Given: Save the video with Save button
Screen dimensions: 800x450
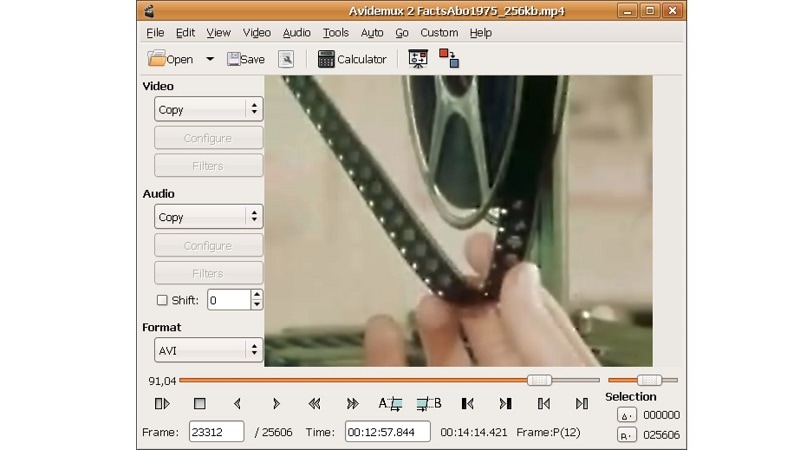Looking at the screenshot, I should click(246, 59).
